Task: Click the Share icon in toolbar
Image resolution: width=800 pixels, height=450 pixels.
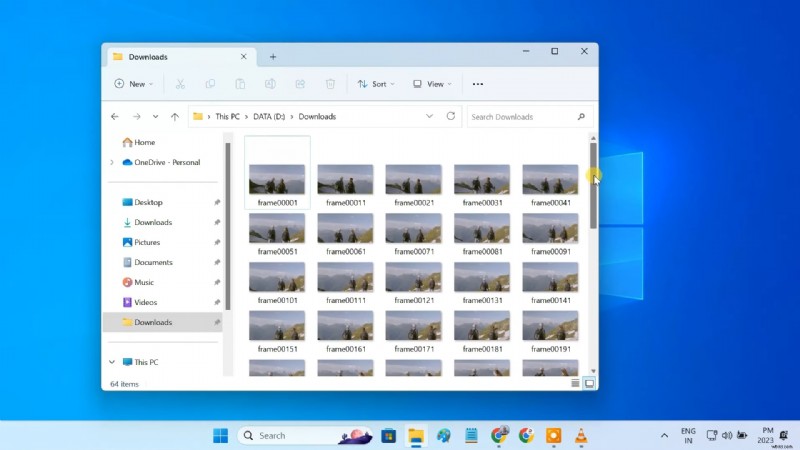Action: point(301,84)
